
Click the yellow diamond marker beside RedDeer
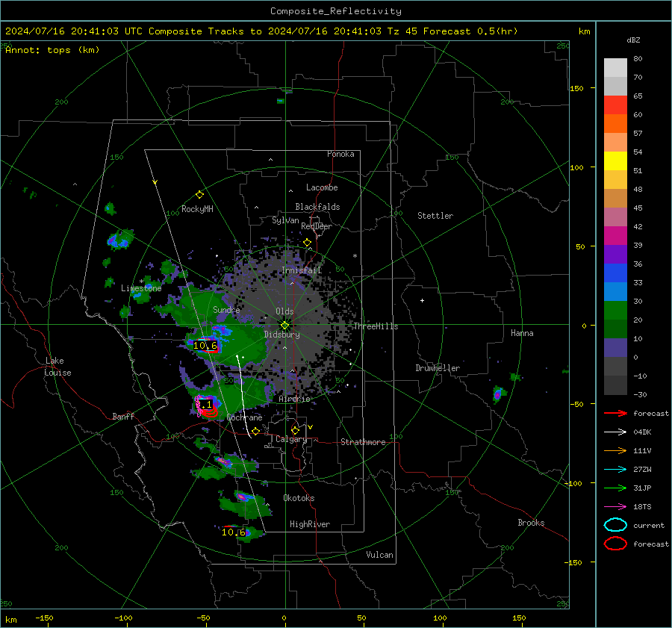307,243
